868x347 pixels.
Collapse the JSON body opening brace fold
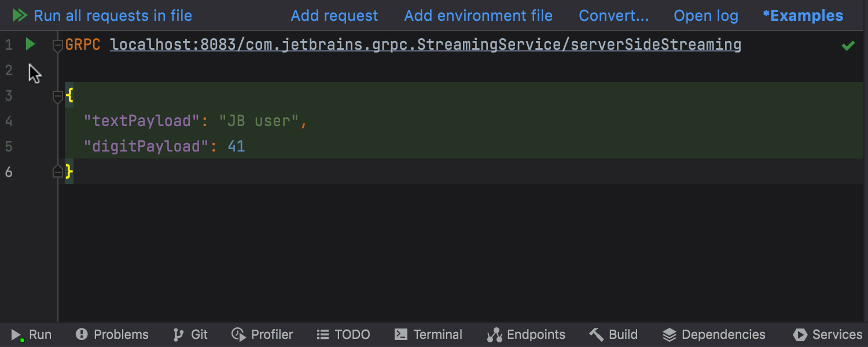coord(57,96)
